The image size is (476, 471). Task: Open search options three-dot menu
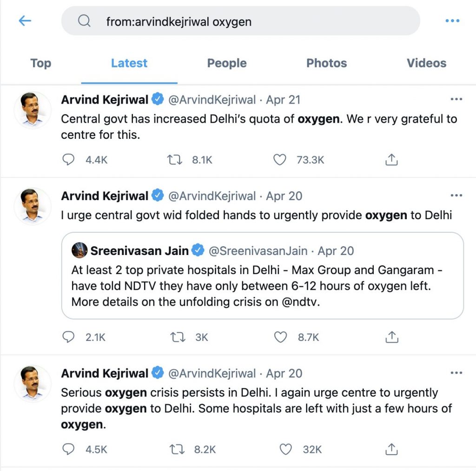(452, 21)
